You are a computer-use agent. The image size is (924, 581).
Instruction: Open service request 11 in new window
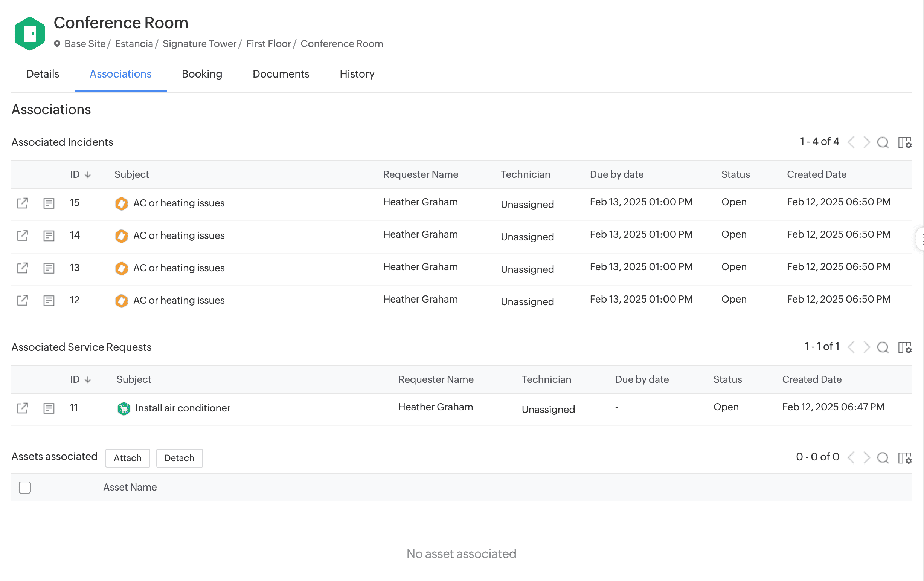(x=22, y=408)
